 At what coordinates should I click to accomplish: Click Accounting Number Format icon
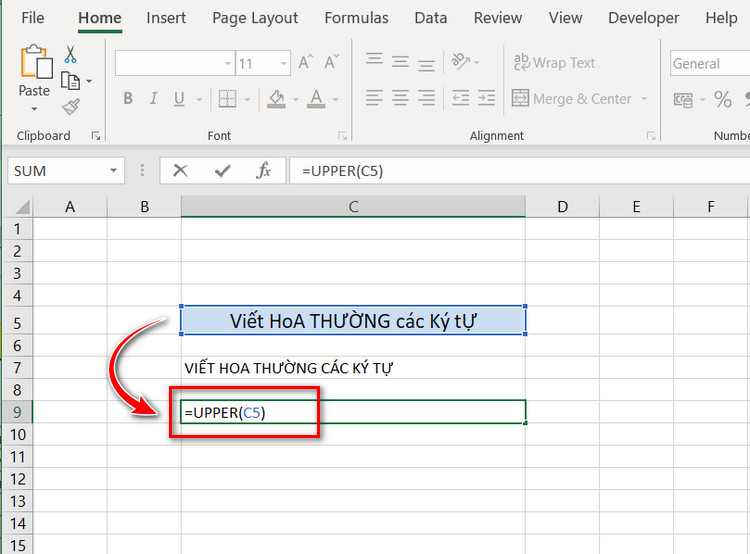point(683,100)
